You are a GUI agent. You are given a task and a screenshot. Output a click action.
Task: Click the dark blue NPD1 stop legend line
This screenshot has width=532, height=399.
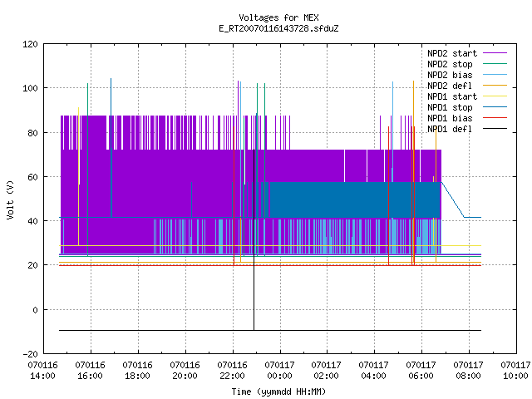[x=495, y=107]
